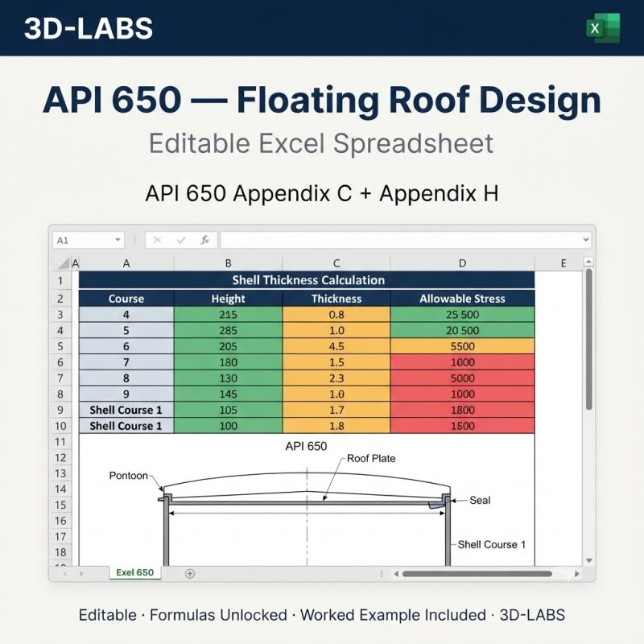Screen dimensions: 644x644
Task: Click the formula bar resize handle dots
Action: (134, 240)
